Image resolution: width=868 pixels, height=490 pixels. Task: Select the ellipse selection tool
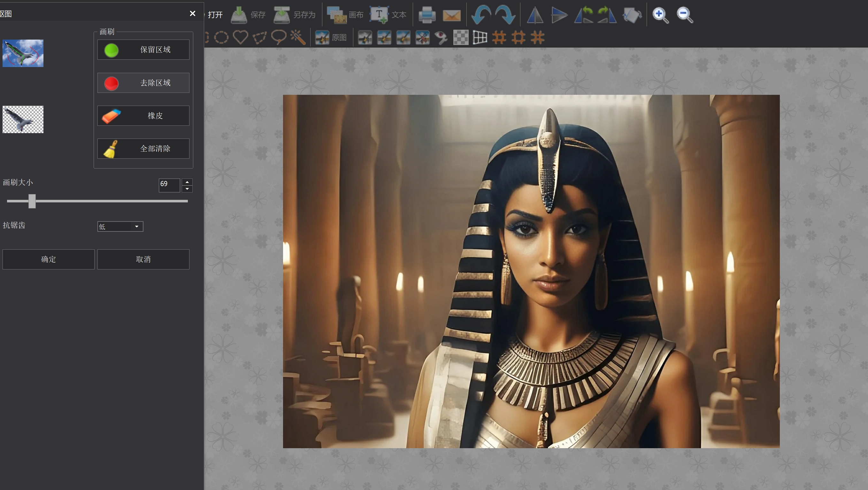click(221, 37)
